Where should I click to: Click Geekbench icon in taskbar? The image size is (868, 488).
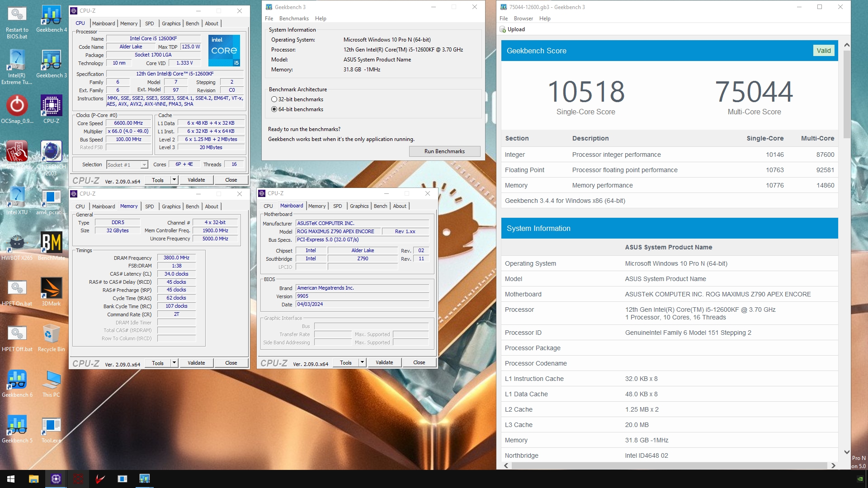144,479
